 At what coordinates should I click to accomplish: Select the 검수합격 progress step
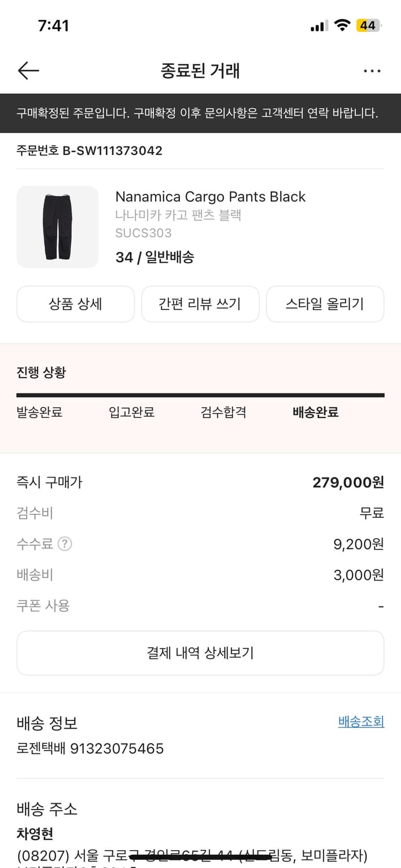point(223,412)
